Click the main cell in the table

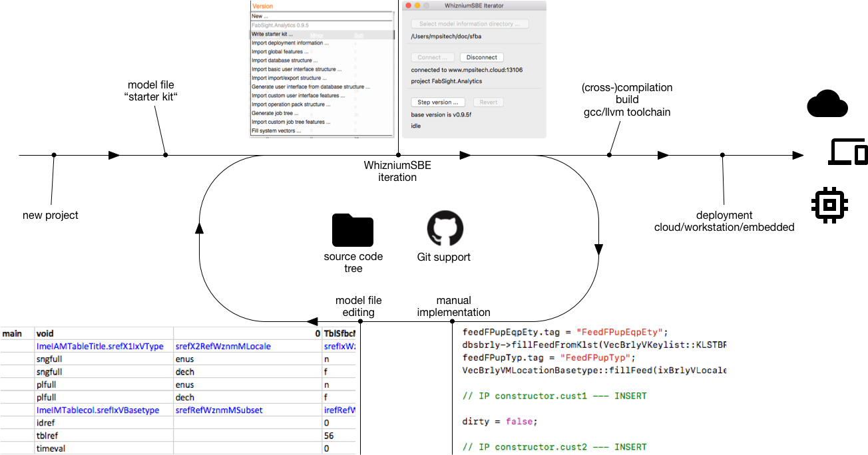pos(17,333)
